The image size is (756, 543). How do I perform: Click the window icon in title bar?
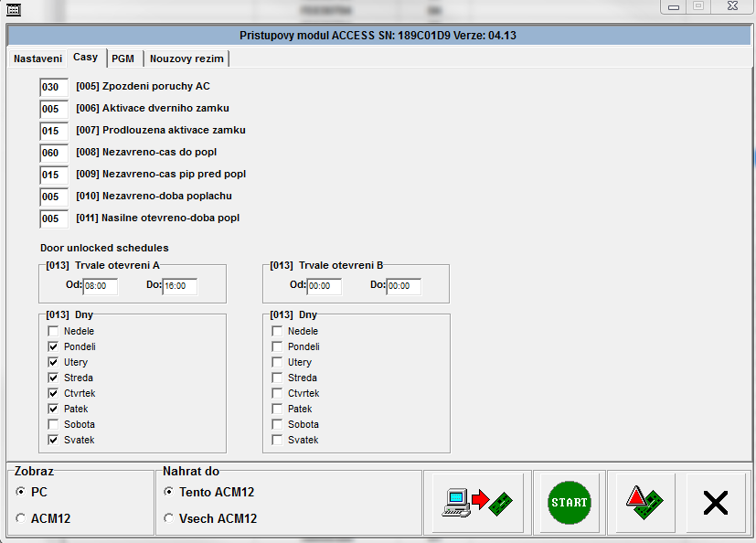13,8
